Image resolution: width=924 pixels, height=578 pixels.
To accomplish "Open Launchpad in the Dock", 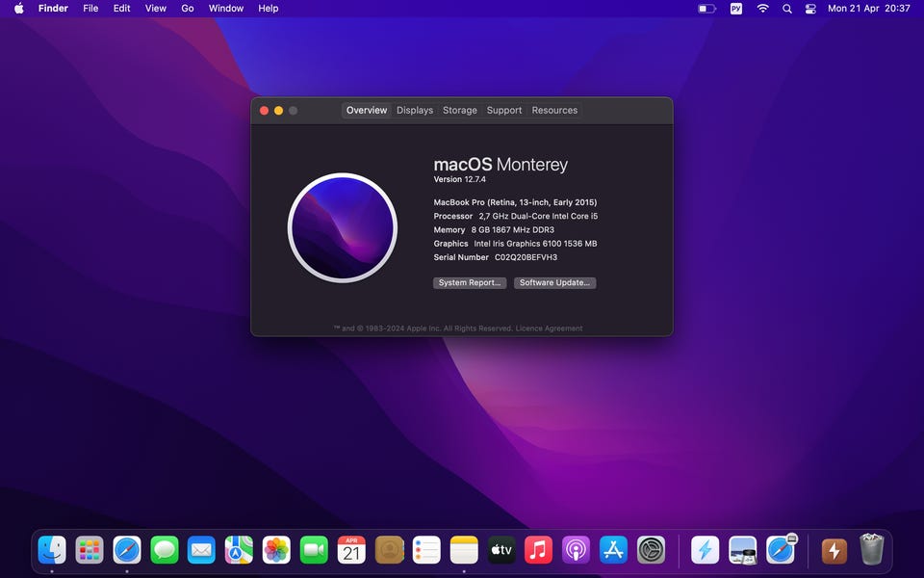I will click(90, 550).
